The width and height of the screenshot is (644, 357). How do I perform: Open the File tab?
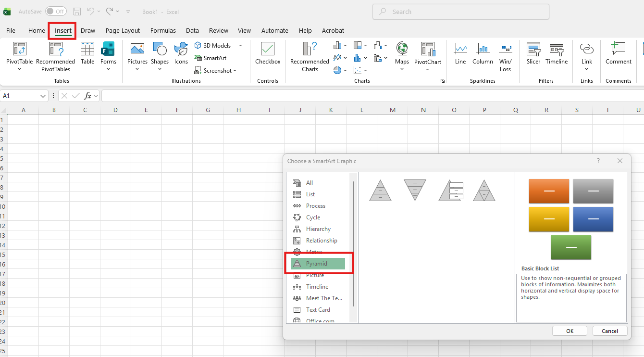coord(11,30)
